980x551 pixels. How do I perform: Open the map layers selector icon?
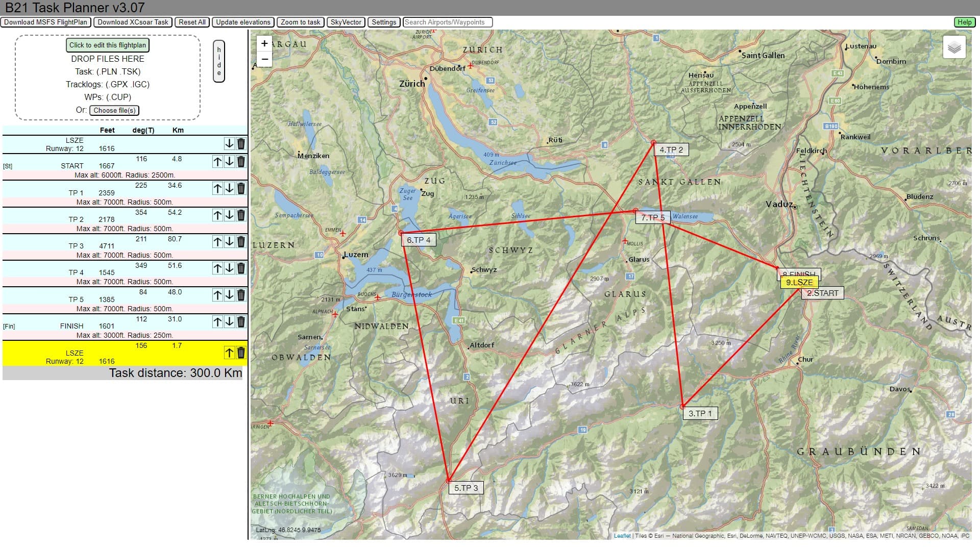[x=954, y=47]
